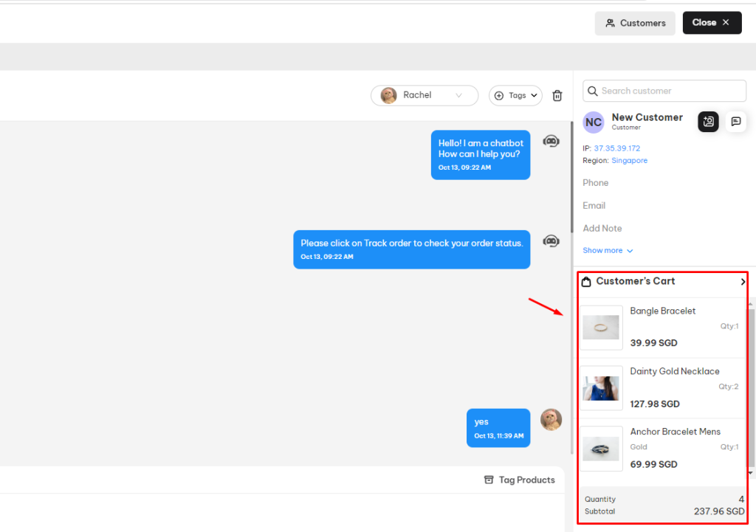Open the Customers button
The width and height of the screenshot is (756, 532).
[x=635, y=23]
